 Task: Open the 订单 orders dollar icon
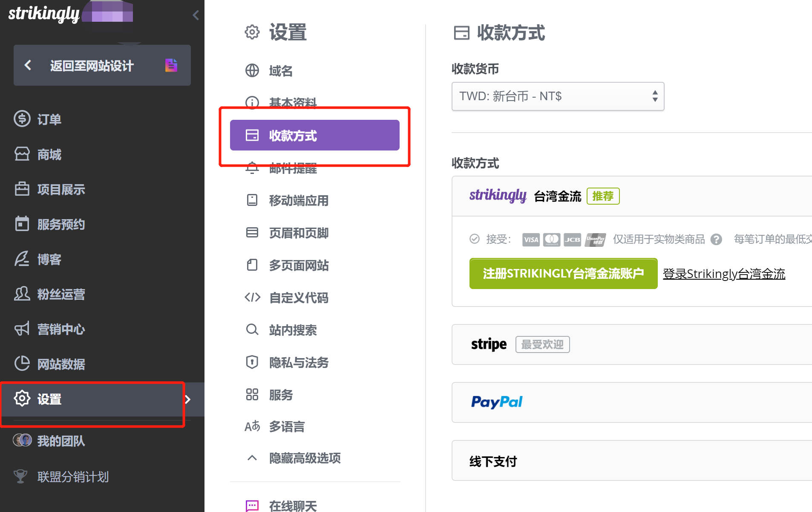pos(22,119)
